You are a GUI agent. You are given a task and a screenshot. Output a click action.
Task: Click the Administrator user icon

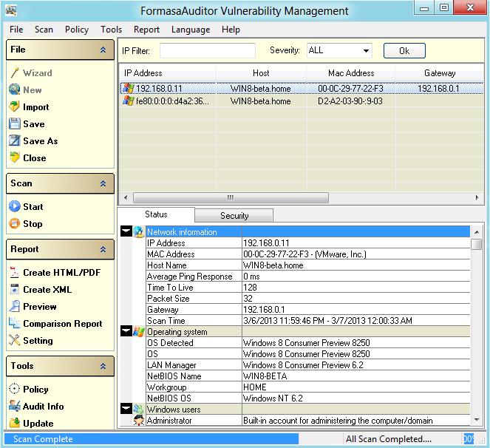point(139,421)
